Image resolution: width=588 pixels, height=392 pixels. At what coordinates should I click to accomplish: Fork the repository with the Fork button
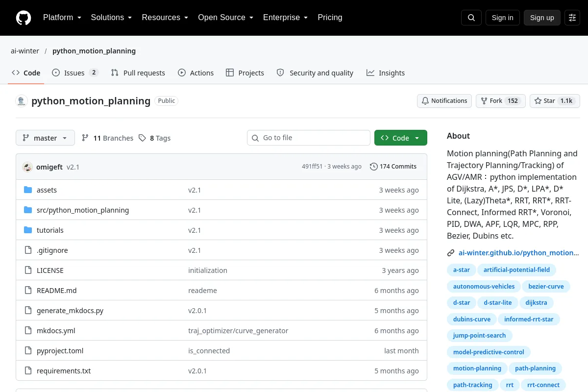point(501,101)
